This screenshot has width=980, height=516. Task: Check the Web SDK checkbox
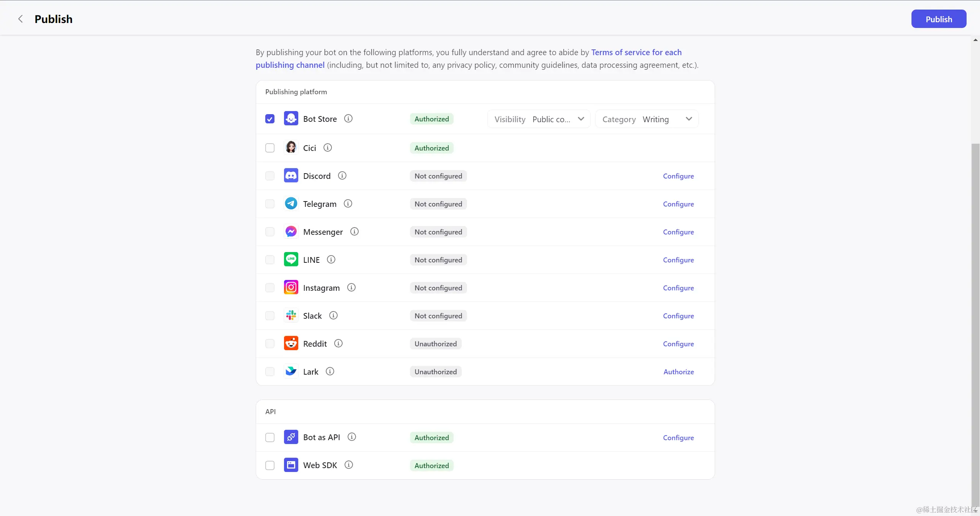(x=270, y=465)
